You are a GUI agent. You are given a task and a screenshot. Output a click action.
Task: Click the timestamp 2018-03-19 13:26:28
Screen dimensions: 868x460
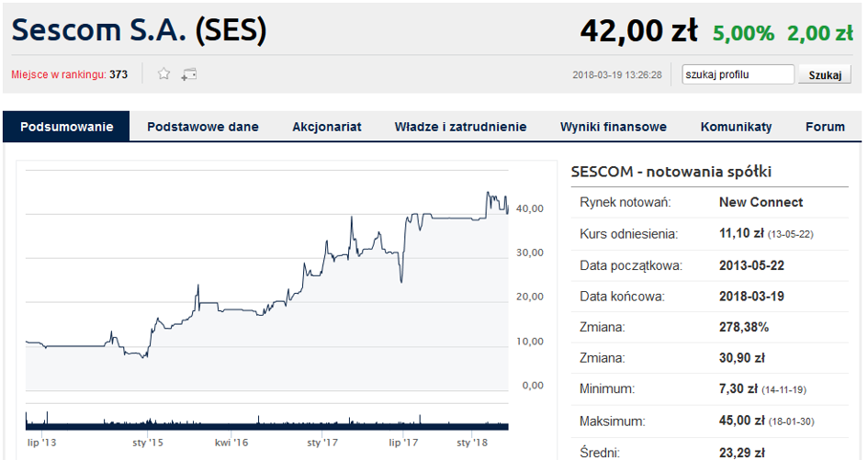click(x=616, y=74)
